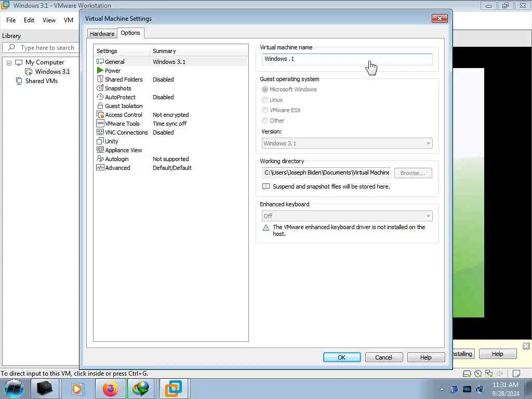Click the black box taskbar icon
Image resolution: width=532 pixels, height=399 pixels.
[x=45, y=389]
